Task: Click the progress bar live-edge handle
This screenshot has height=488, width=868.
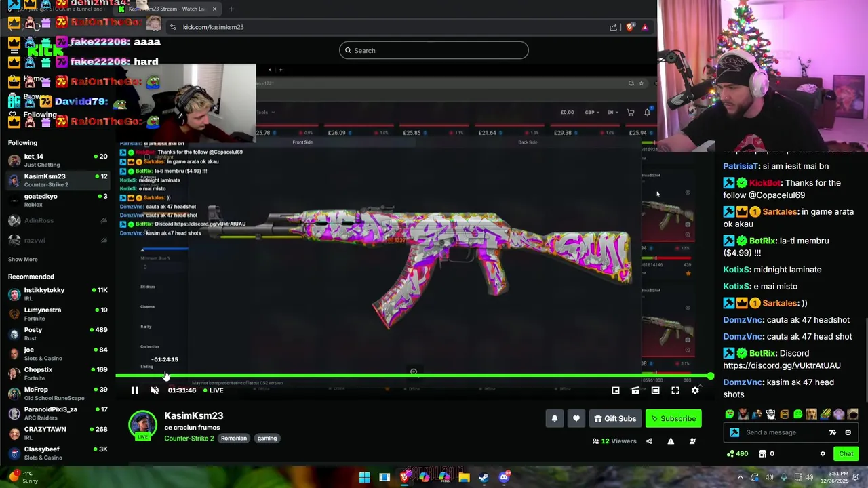Action: pyautogui.click(x=710, y=375)
